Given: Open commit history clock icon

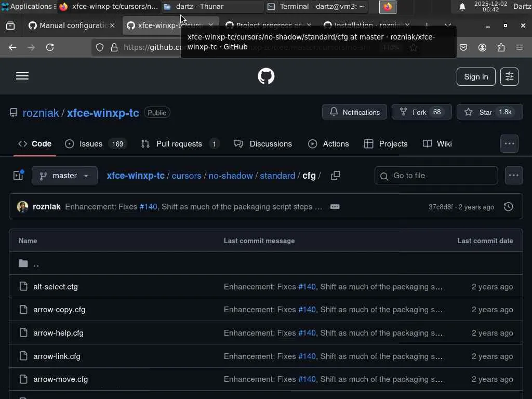Looking at the screenshot, I should point(508,207).
